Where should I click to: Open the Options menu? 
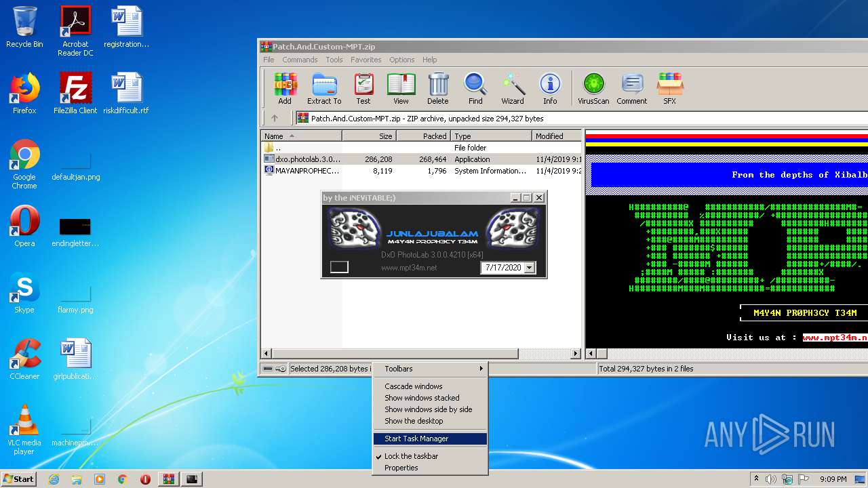click(401, 60)
